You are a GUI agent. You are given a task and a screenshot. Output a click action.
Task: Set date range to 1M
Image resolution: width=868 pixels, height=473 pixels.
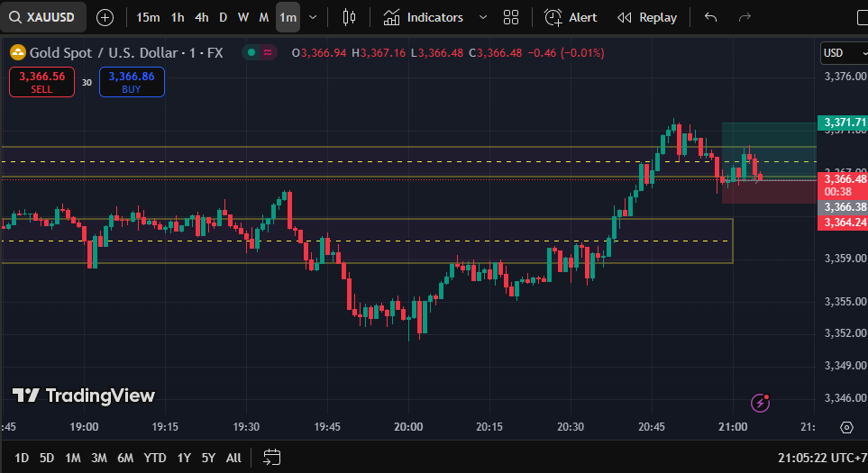(72, 458)
